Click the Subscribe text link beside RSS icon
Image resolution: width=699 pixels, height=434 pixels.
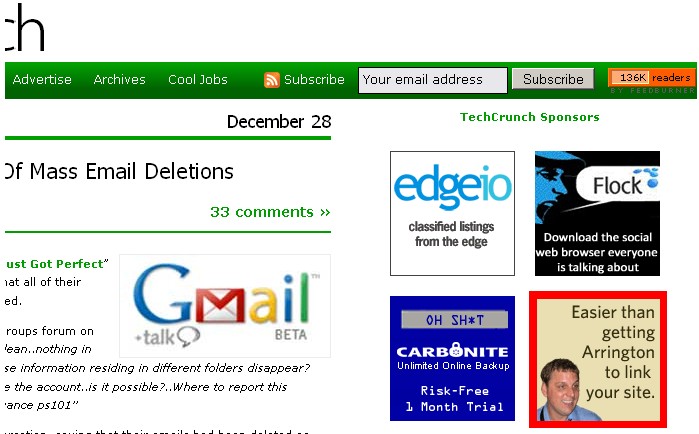pyautogui.click(x=314, y=80)
